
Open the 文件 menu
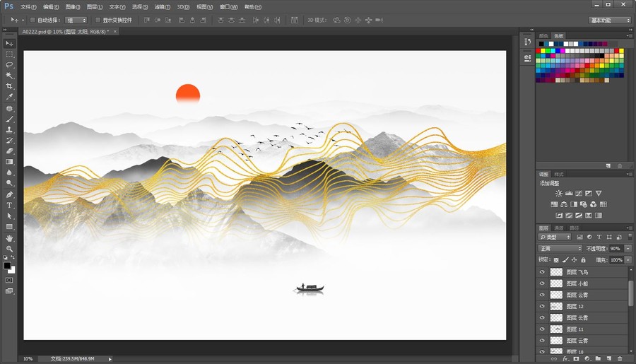(x=28, y=7)
